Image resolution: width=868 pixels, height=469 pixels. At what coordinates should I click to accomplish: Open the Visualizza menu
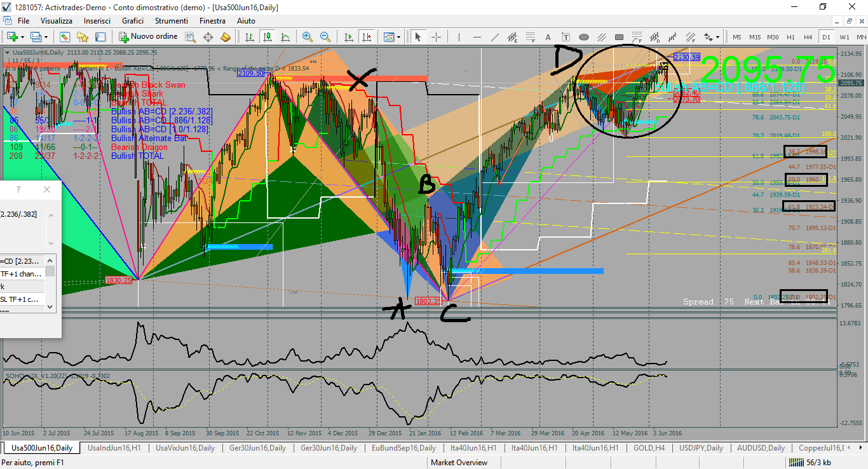[x=57, y=21]
